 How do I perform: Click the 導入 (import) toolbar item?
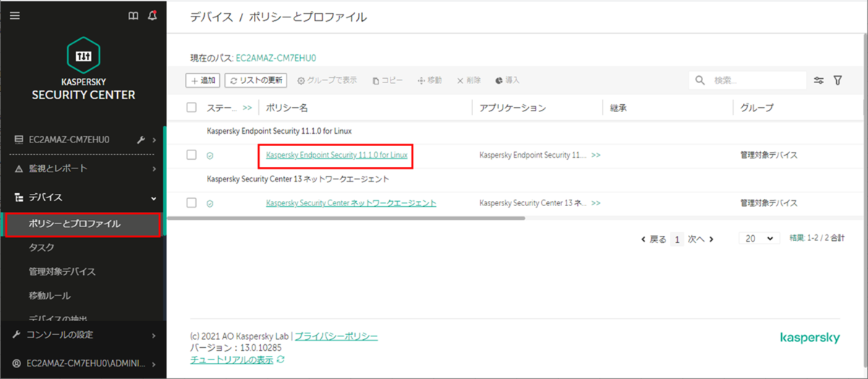(508, 80)
